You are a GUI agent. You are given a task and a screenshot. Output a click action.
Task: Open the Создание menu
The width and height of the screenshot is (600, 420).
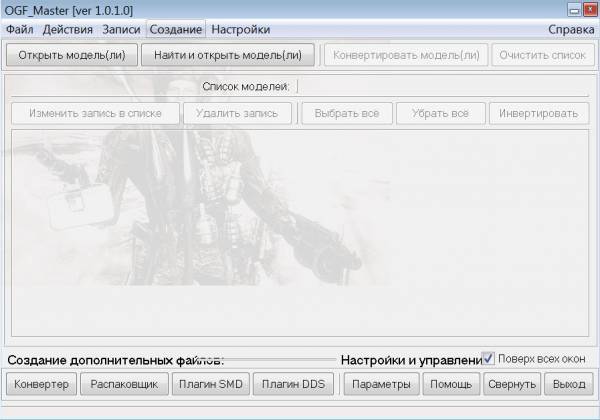176,29
